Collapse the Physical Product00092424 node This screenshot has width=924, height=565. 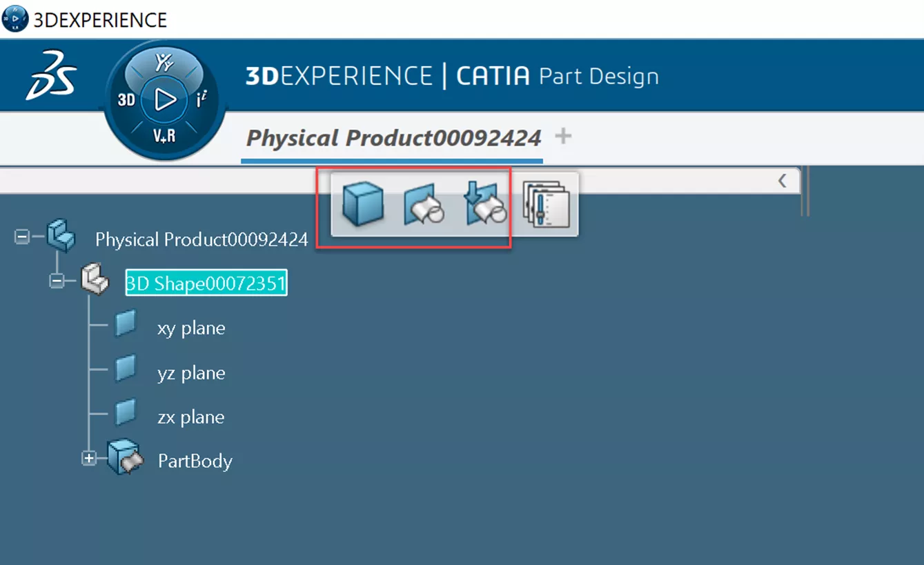tap(22, 237)
